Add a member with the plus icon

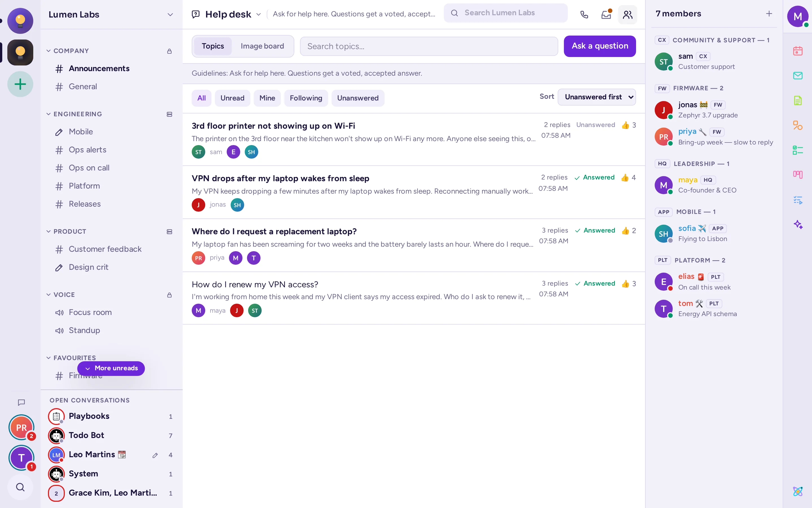tap(769, 14)
